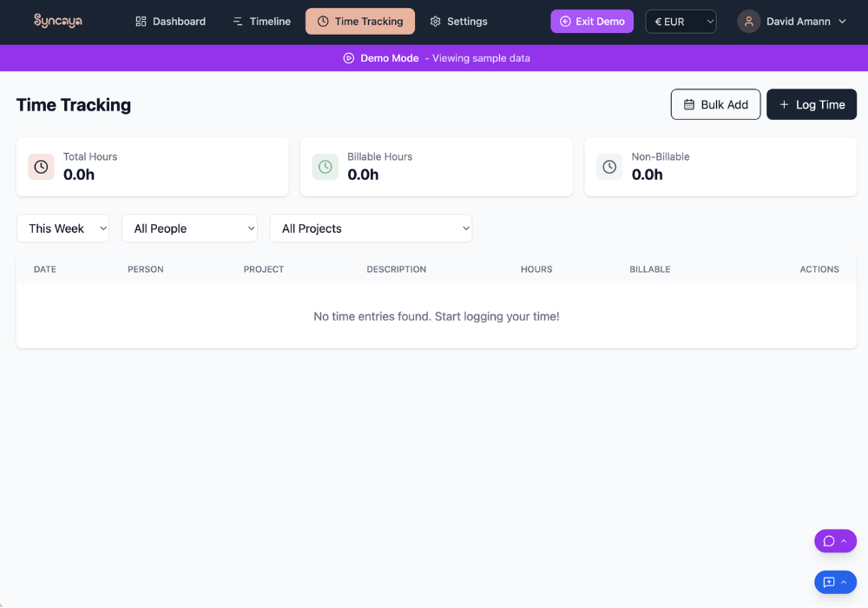Viewport: 868px width, 608px height.
Task: Select the Time Tracking tab
Action: pos(359,22)
